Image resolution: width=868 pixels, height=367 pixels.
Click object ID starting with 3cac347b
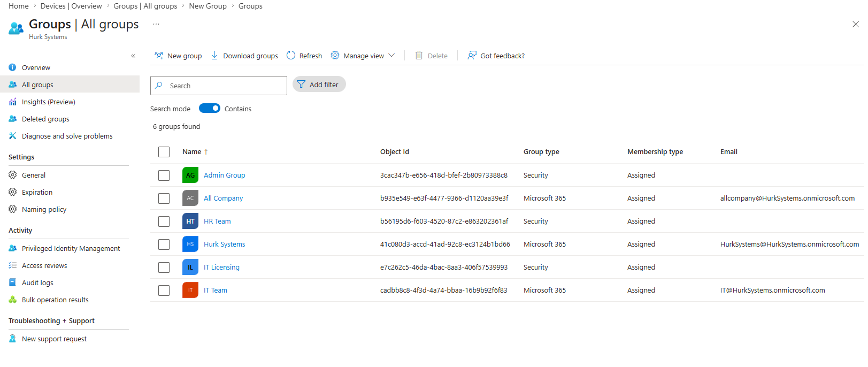pyautogui.click(x=443, y=175)
